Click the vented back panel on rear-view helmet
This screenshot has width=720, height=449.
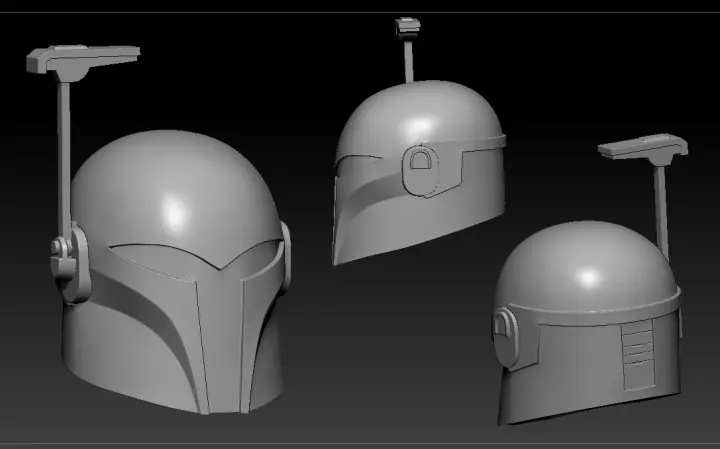[638, 356]
